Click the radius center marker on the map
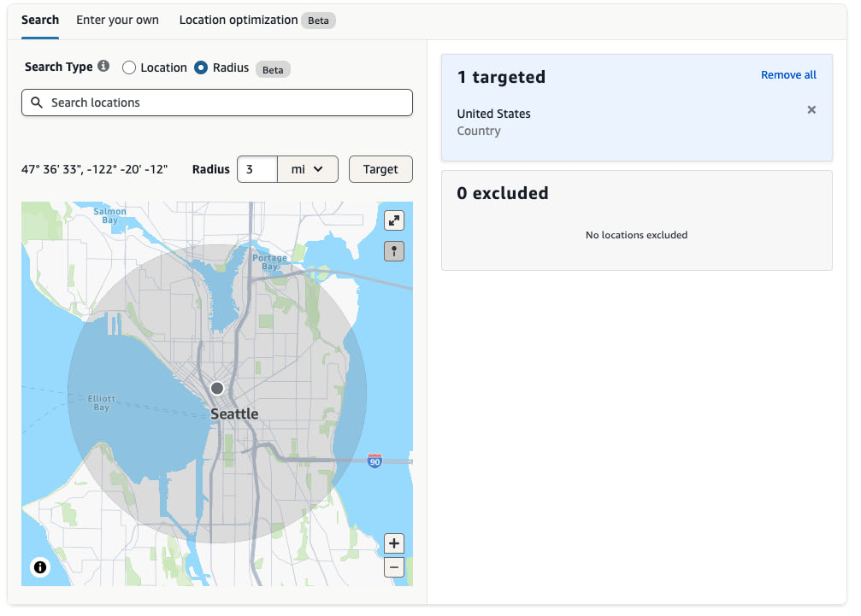 click(216, 388)
